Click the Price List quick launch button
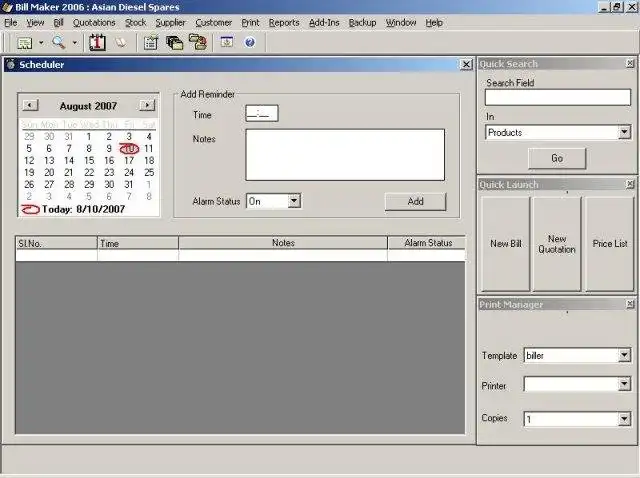 click(609, 244)
